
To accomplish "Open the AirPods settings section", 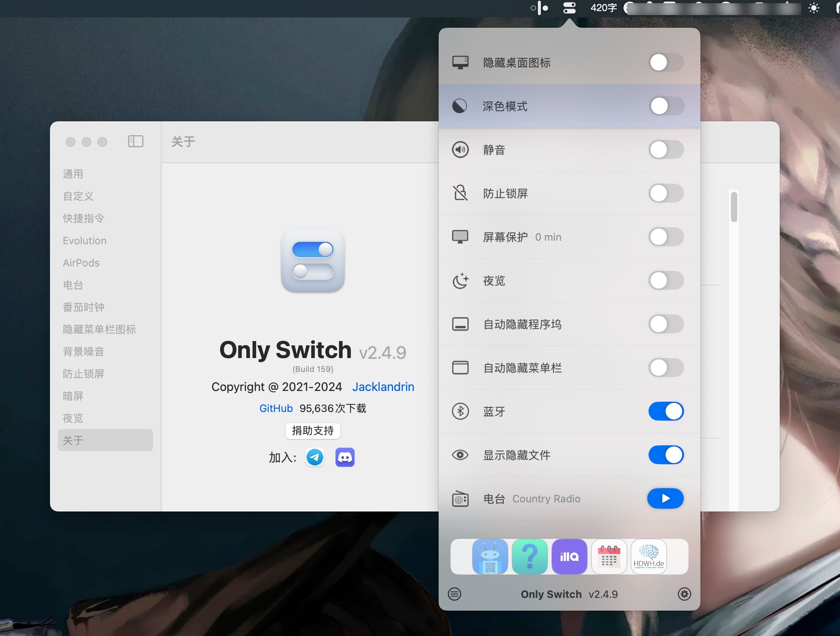I will [81, 263].
